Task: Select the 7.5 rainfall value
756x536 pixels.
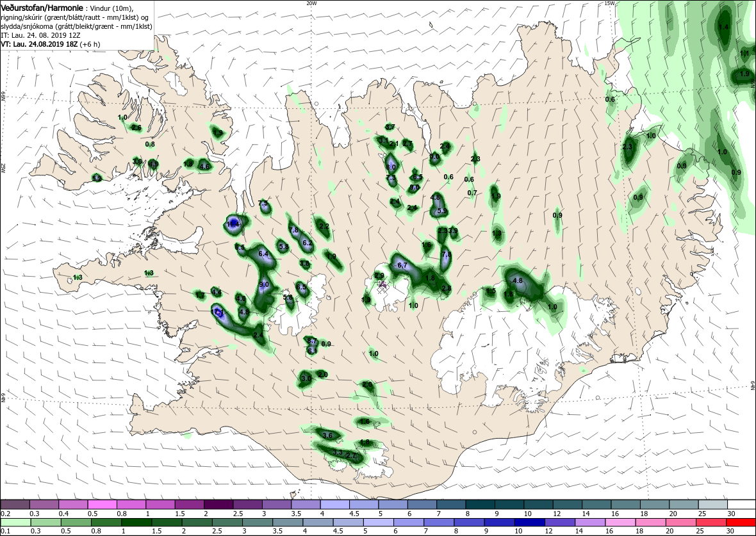Action: (x=263, y=204)
